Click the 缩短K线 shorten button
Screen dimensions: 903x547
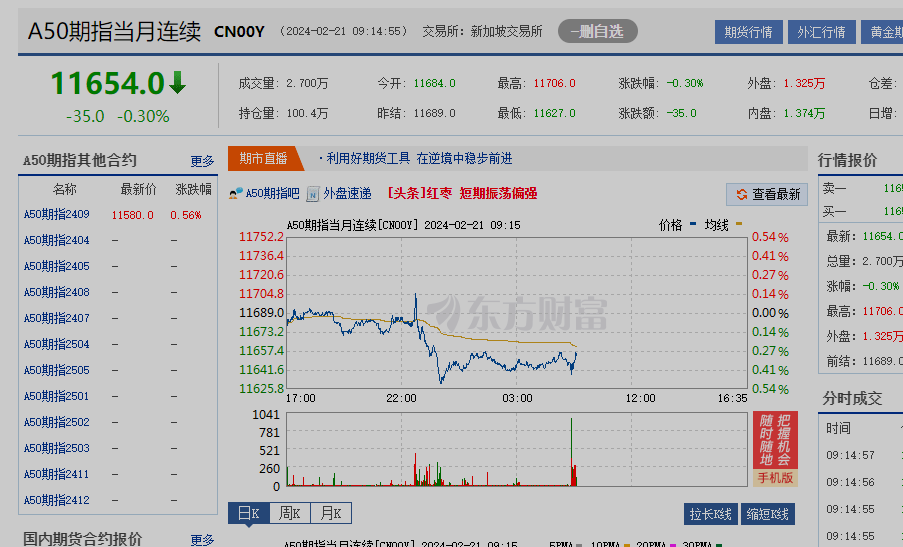click(767, 514)
